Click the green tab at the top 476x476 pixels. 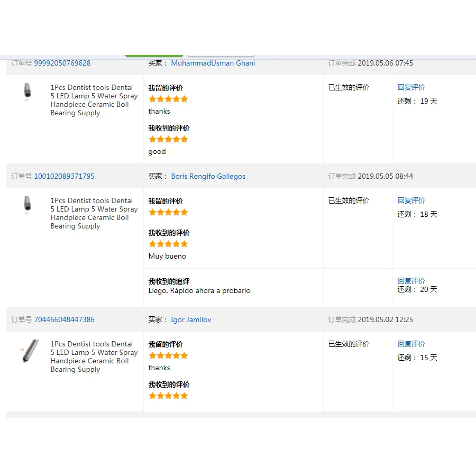[154, 55]
